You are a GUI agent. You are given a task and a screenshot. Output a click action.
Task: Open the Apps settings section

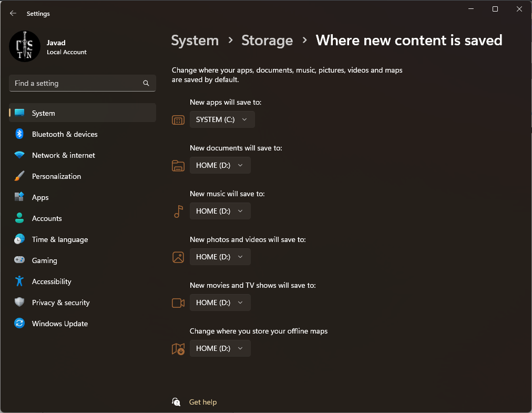(40, 197)
